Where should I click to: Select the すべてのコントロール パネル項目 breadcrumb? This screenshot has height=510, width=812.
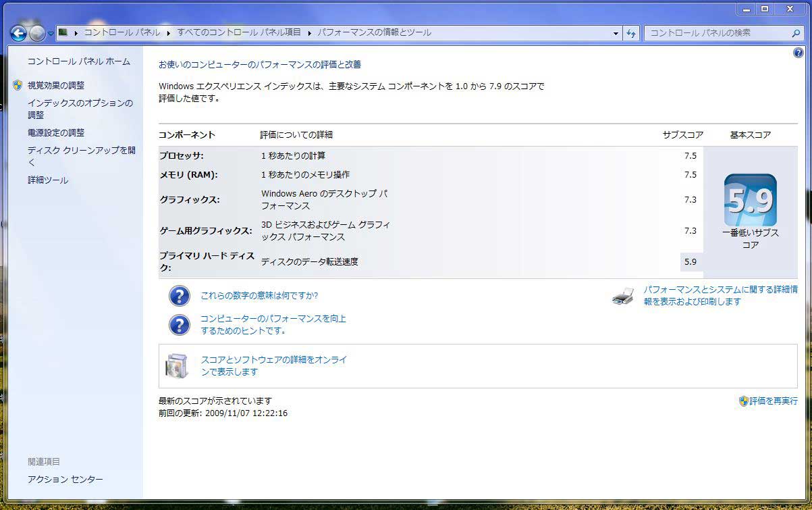(239, 32)
